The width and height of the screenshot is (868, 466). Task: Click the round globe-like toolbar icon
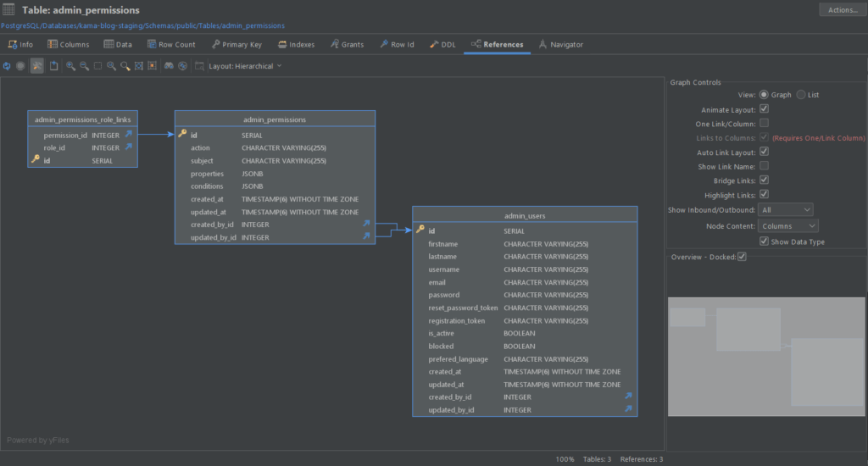(183, 66)
